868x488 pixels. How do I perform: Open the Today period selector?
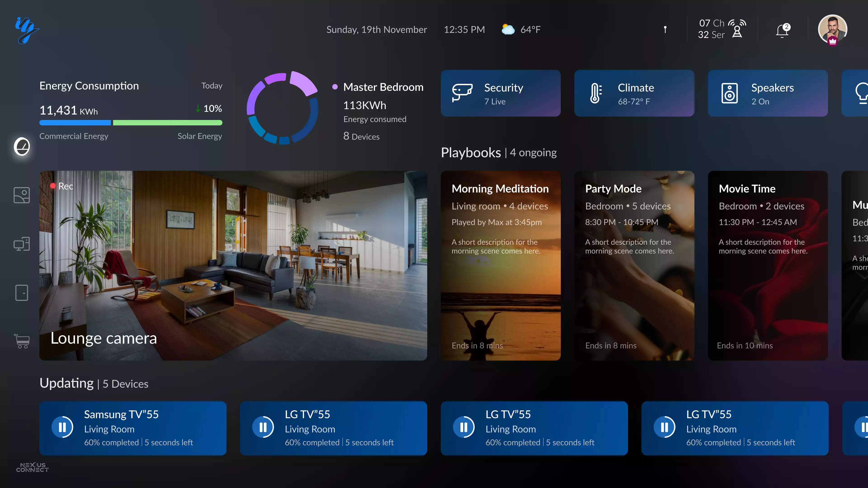pos(212,86)
